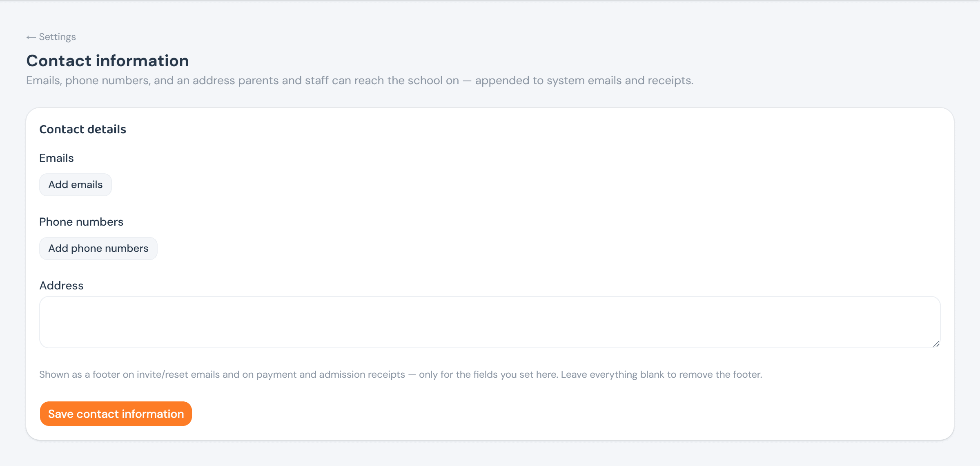
Task: Begin adding a school phone number
Action: coord(98,249)
